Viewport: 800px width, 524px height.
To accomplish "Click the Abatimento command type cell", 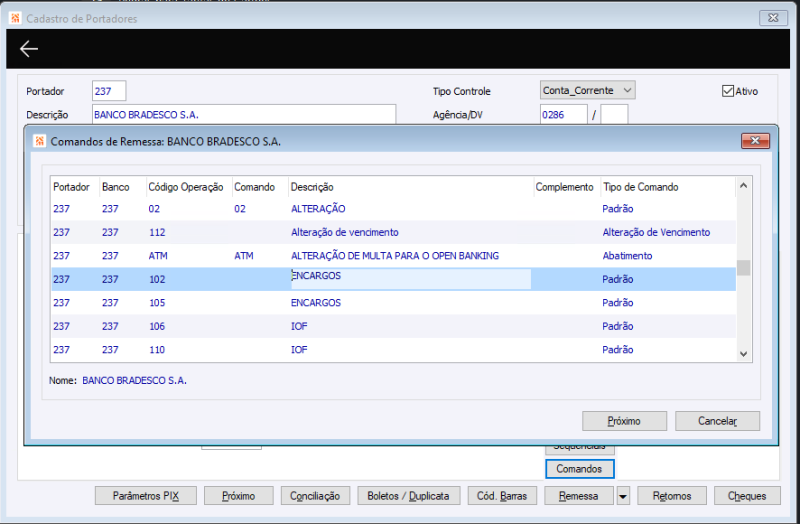I will 627,256.
